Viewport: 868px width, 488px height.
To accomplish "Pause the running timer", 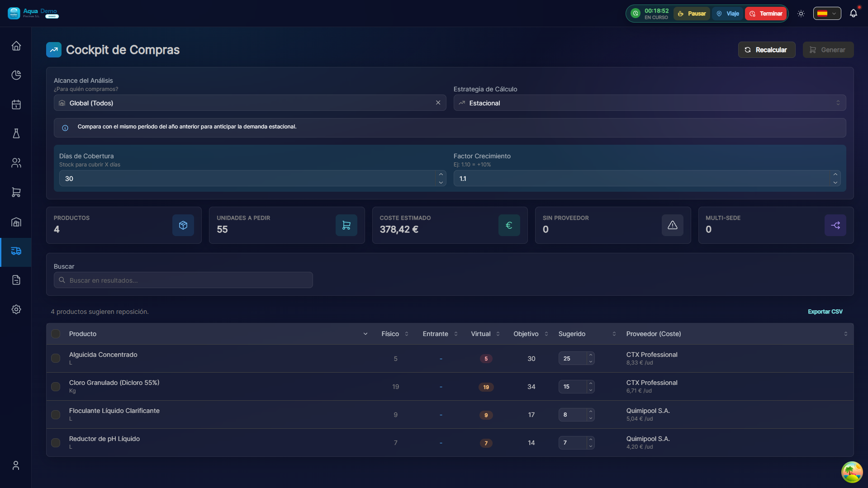I will (x=692, y=14).
